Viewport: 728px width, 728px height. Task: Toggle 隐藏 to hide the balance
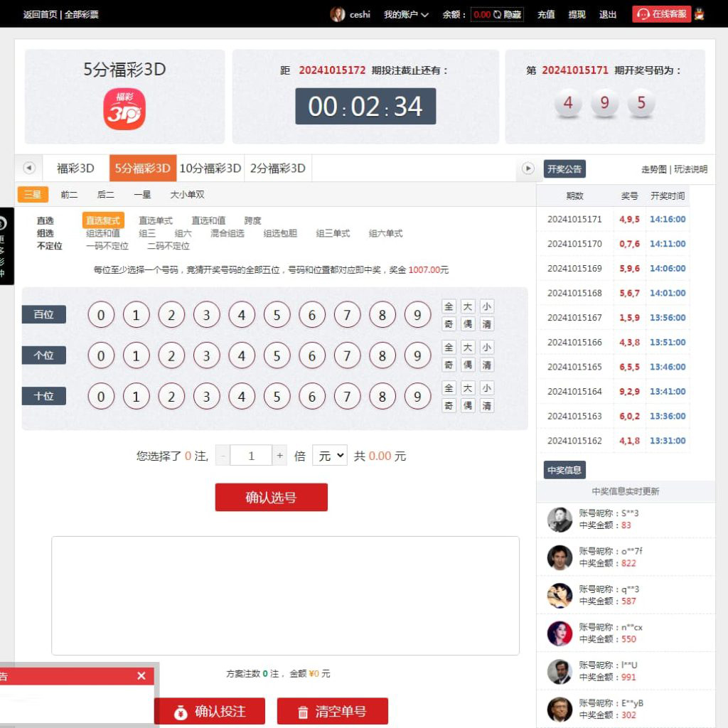tap(507, 14)
